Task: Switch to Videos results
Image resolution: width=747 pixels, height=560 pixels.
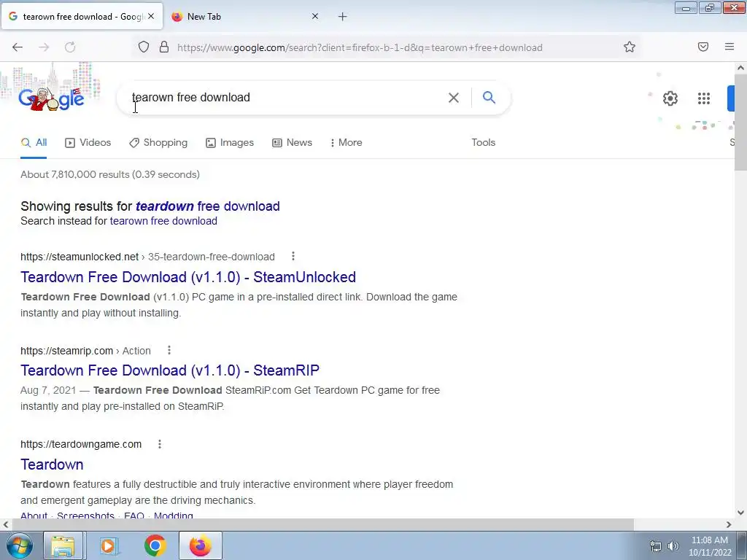Action: (x=88, y=143)
